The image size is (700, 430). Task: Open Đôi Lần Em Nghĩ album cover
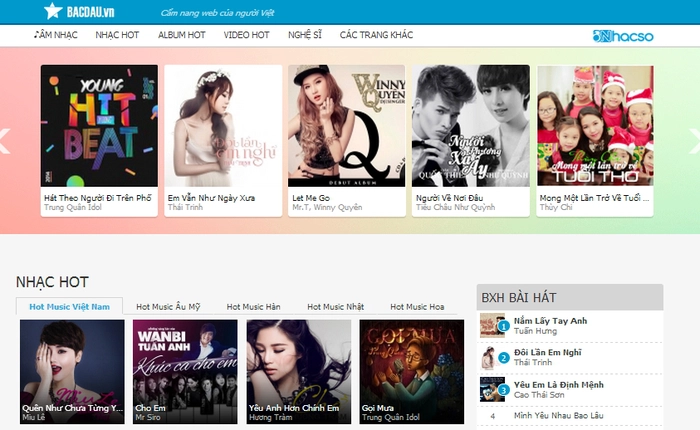223,126
